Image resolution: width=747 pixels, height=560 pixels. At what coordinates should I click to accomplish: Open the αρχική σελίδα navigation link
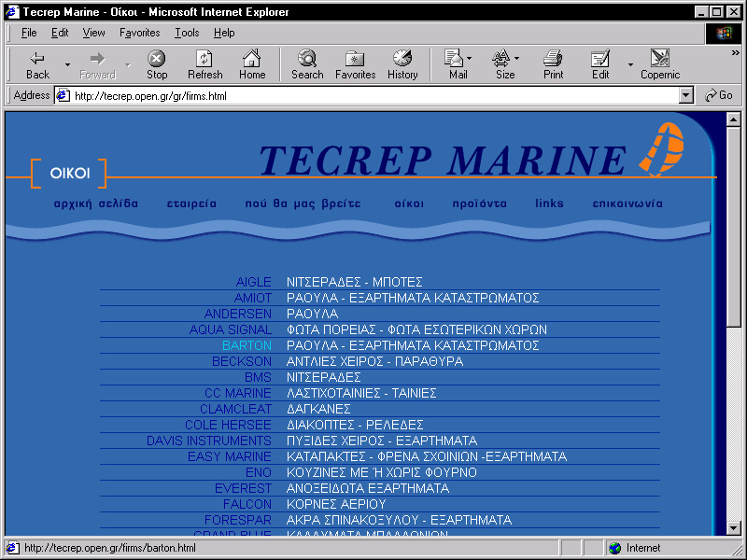[x=96, y=203]
